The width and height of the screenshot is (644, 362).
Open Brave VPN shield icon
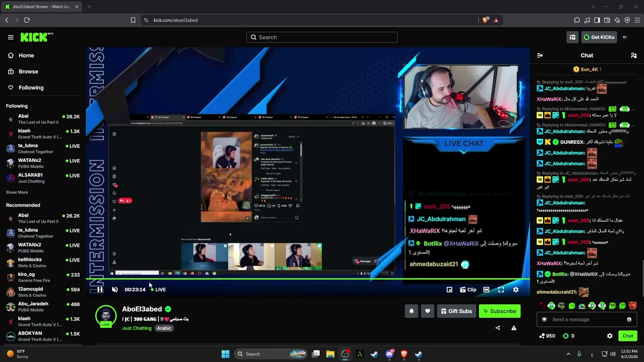click(627, 20)
